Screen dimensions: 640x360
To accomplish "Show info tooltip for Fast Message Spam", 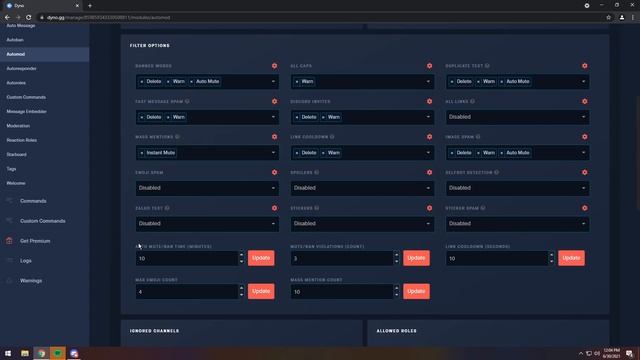I will click(187, 101).
